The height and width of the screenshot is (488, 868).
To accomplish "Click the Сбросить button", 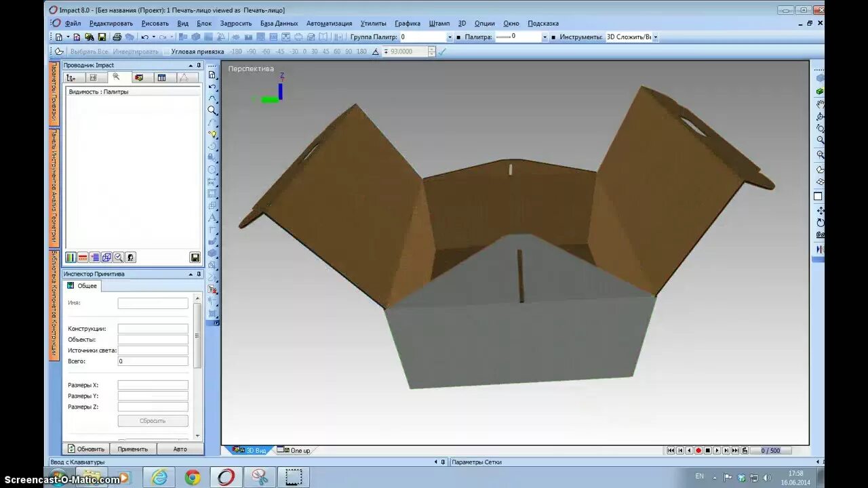I will point(153,421).
